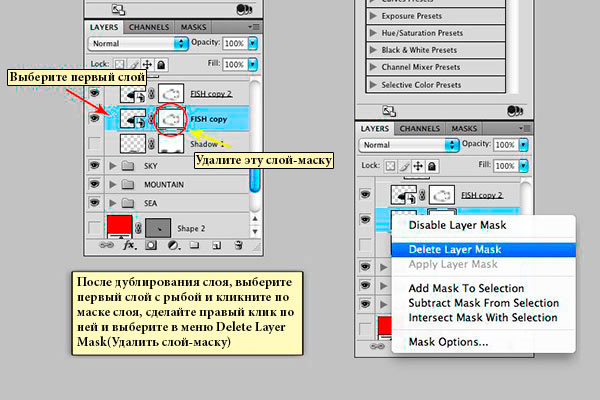
Task: Choose Mask Options... from context menu
Action: (x=483, y=342)
